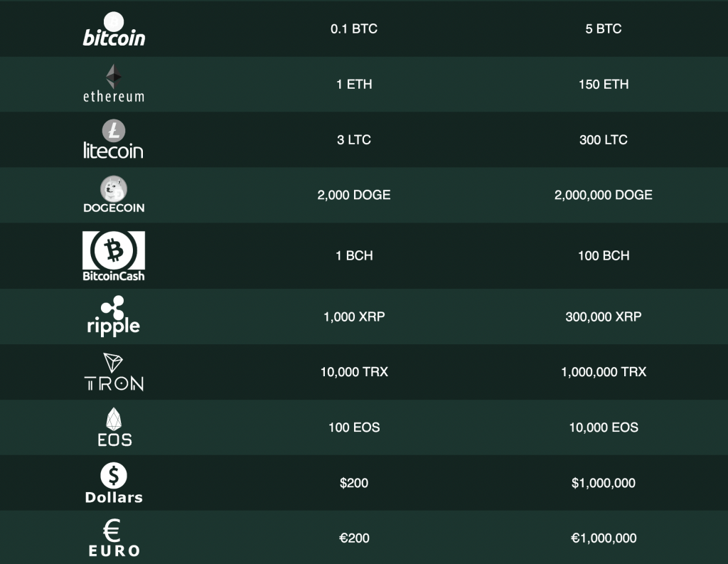Click the BitcoinCash logo
This screenshot has width=728, height=564.
pyautogui.click(x=114, y=256)
